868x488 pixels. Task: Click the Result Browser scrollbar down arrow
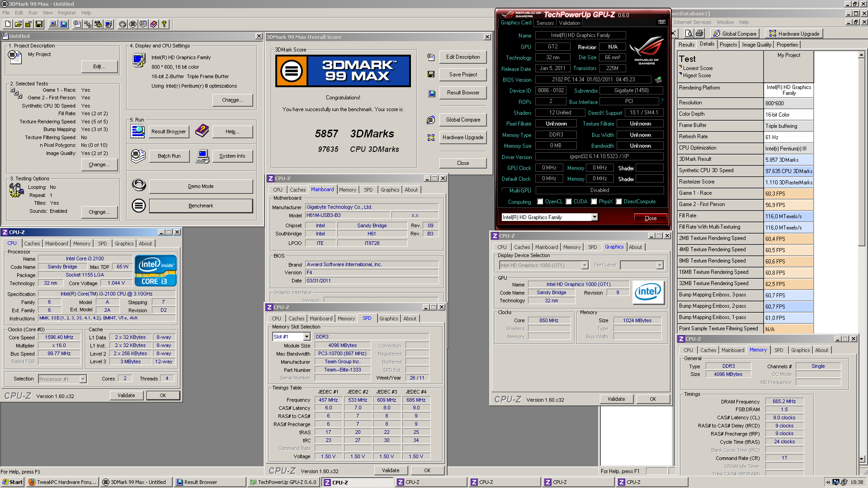point(861,459)
